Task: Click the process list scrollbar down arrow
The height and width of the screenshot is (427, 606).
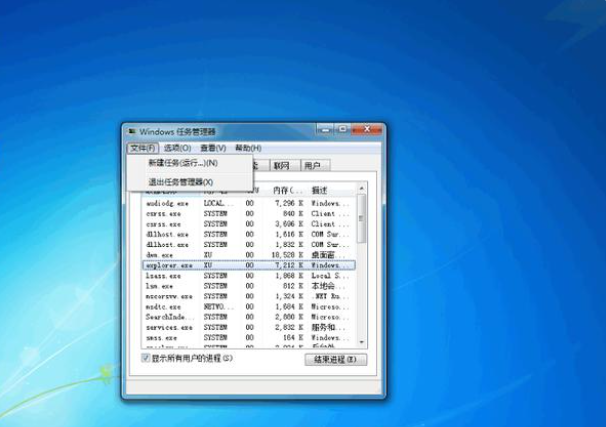Action: pos(362,343)
